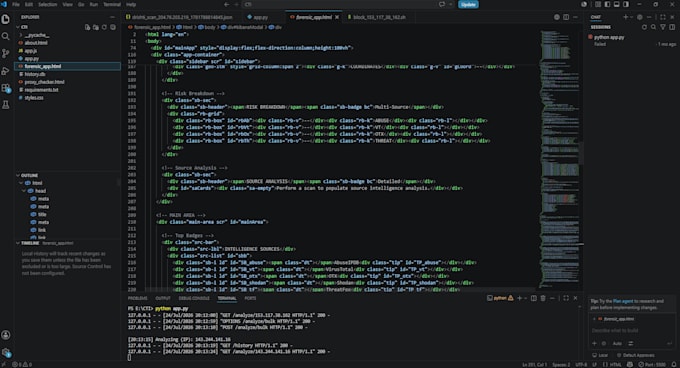Search the chat sessions

[654, 27]
